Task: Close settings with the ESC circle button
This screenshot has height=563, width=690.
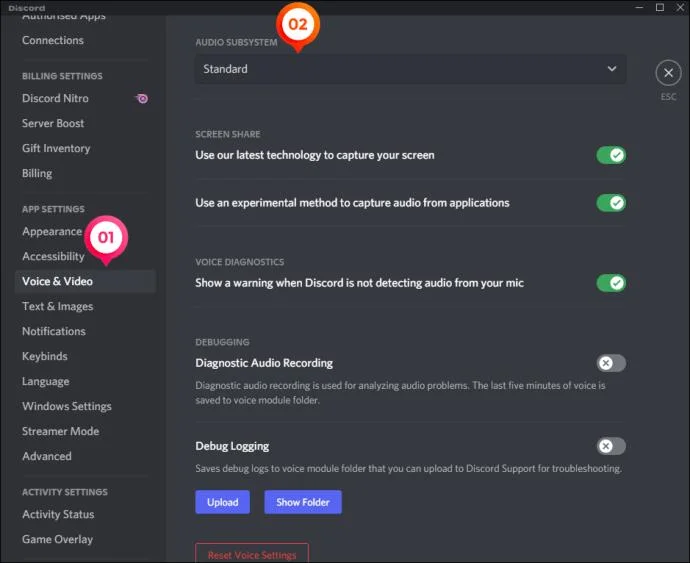Action: [668, 73]
